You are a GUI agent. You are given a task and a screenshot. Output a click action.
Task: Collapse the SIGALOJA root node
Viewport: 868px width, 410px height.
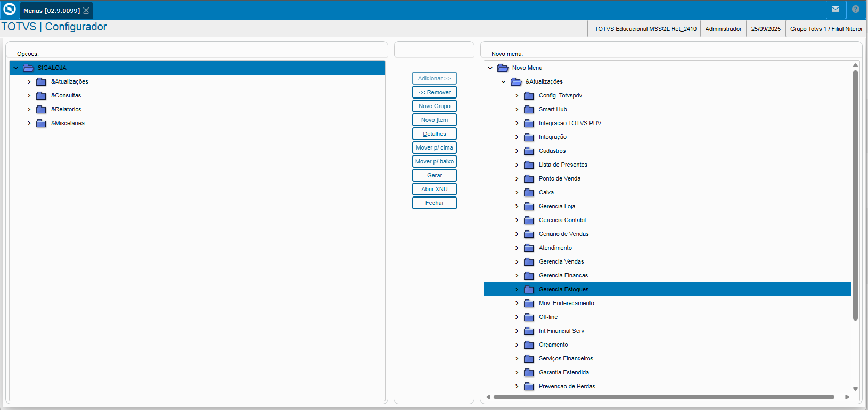pos(15,68)
